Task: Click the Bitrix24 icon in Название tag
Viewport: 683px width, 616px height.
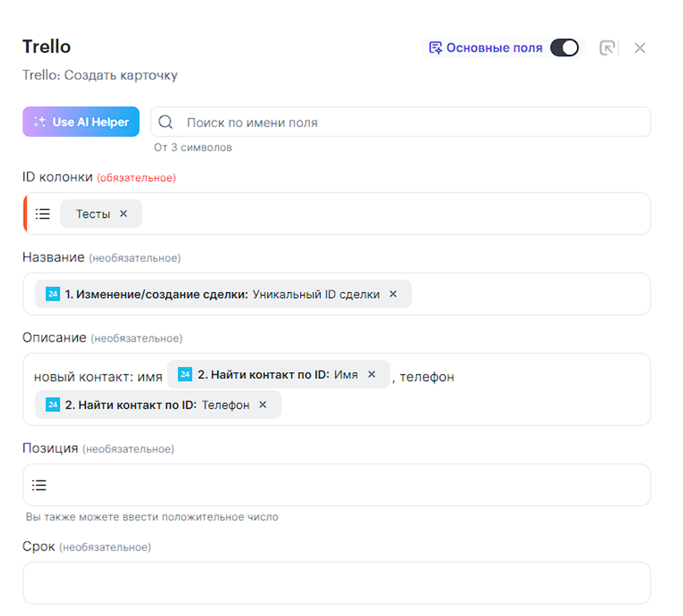Action: tap(53, 294)
